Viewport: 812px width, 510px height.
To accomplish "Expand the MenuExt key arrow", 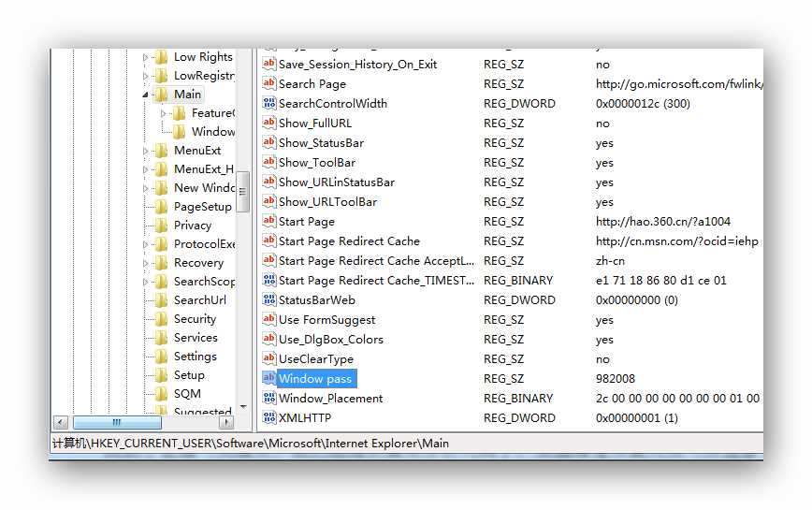I will coord(145,151).
